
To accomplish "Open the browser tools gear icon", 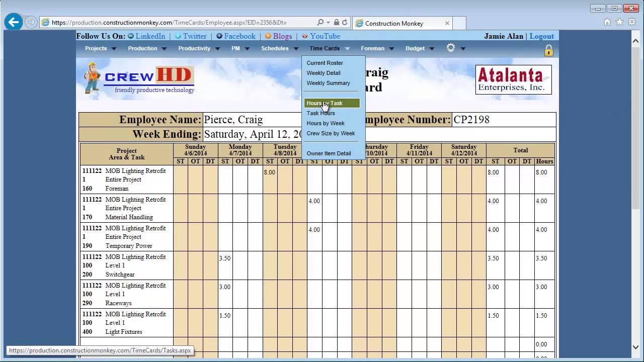I will click(631, 22).
